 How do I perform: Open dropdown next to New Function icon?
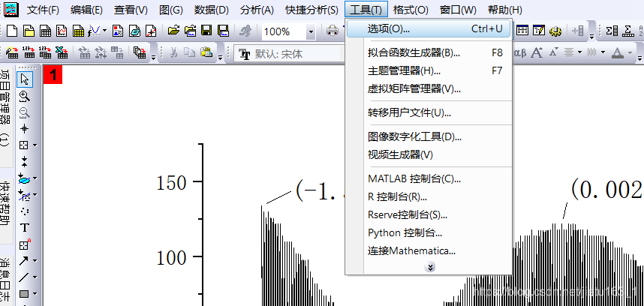click(x=105, y=31)
